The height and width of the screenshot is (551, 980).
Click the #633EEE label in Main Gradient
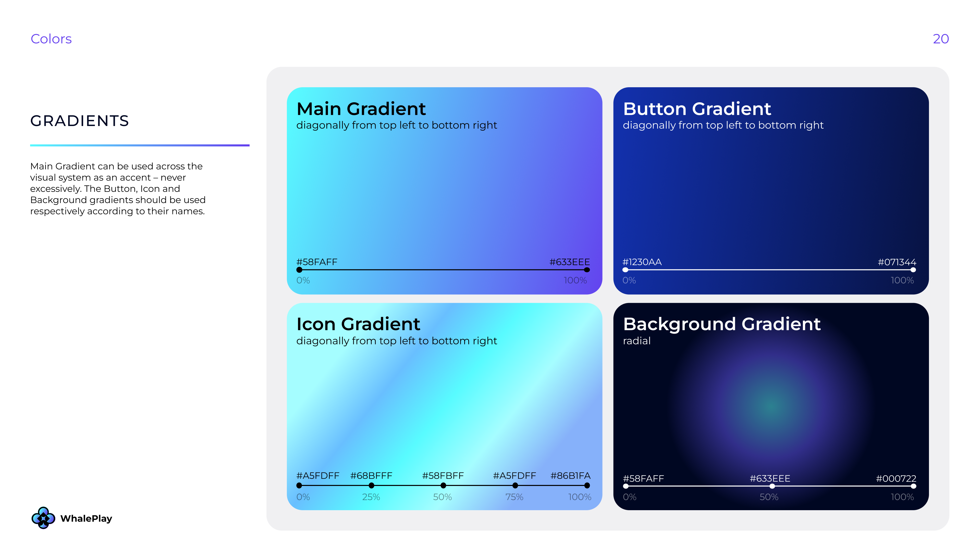click(569, 262)
